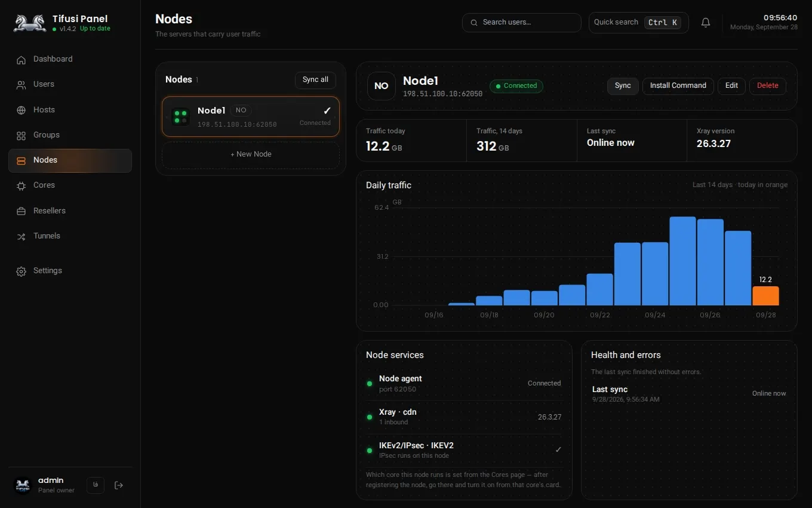The image size is (812, 508).
Task: Click the Node agent service row
Action: [x=464, y=384]
